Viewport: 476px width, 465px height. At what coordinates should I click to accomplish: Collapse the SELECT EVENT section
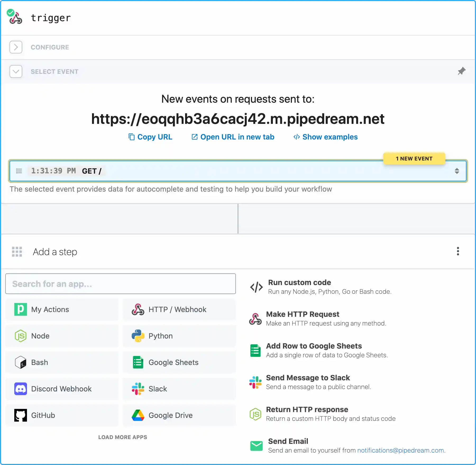click(16, 71)
